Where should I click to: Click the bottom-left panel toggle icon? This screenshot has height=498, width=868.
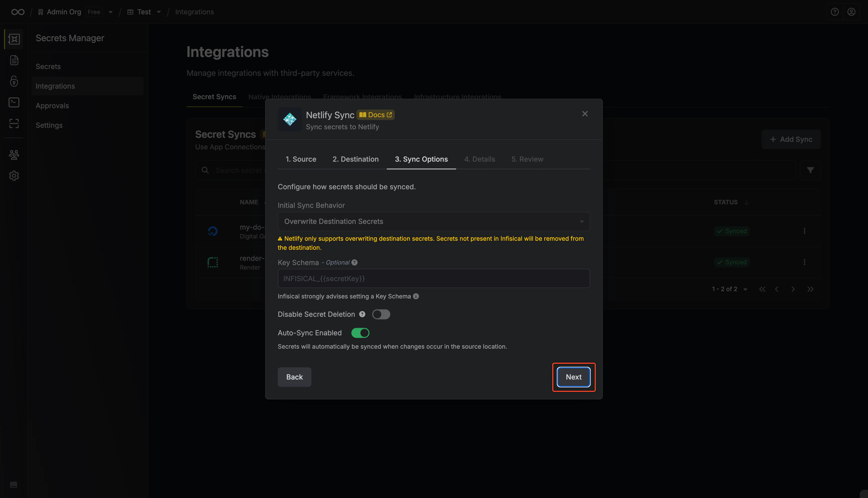pos(14,484)
